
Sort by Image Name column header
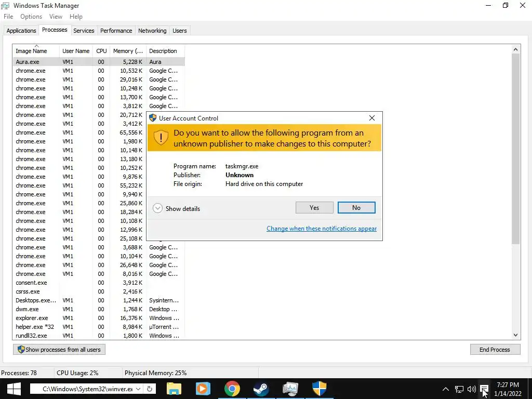[36, 51]
